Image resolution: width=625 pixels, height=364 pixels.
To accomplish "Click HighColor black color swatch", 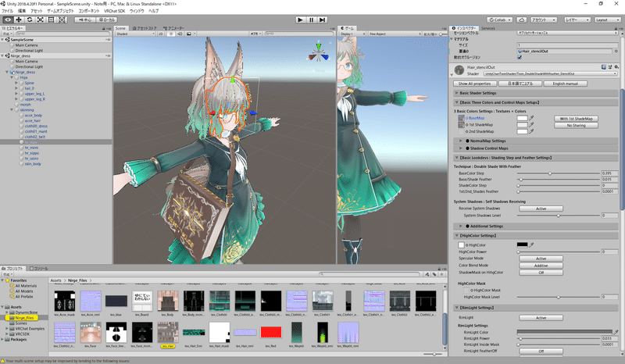I will coord(522,244).
